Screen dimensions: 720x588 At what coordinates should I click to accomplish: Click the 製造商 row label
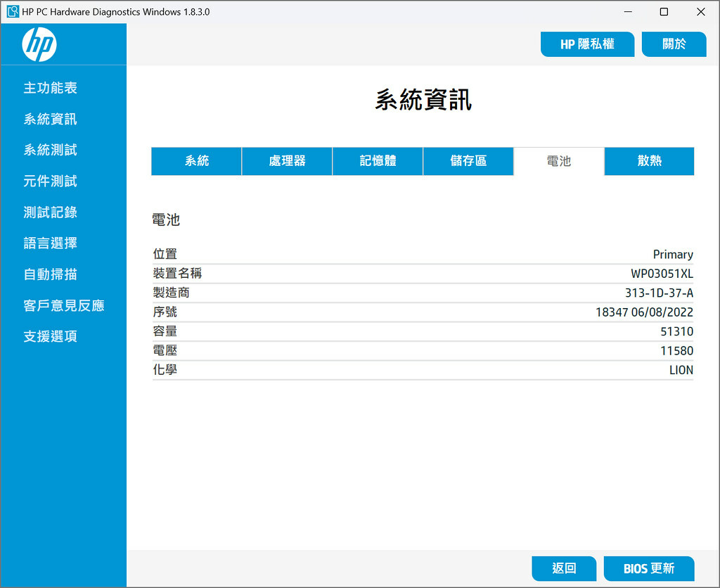coord(171,293)
